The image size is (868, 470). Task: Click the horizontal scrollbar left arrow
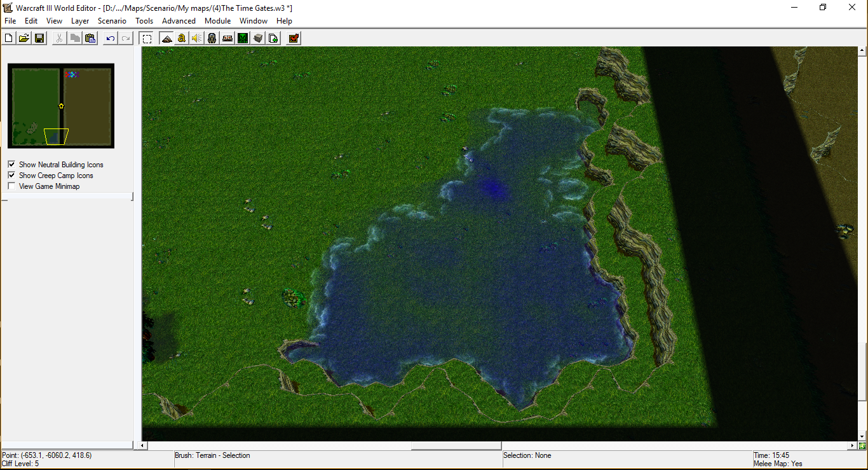pyautogui.click(x=144, y=446)
